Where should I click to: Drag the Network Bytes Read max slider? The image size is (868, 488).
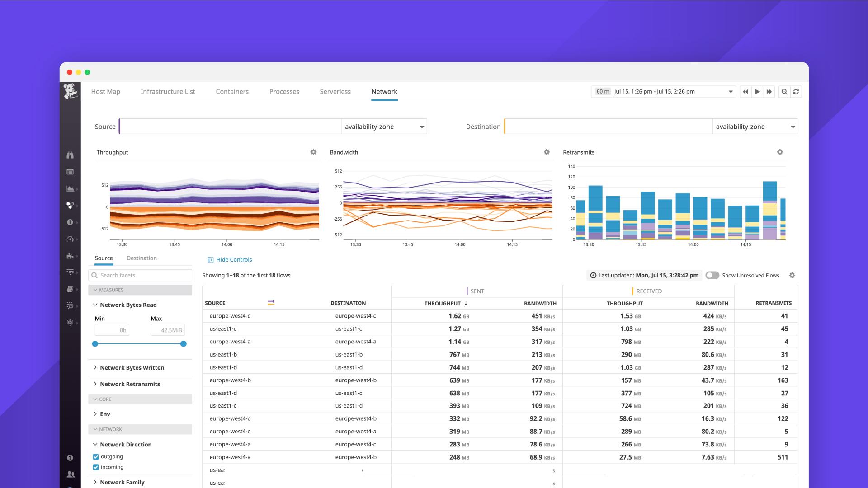pyautogui.click(x=184, y=343)
